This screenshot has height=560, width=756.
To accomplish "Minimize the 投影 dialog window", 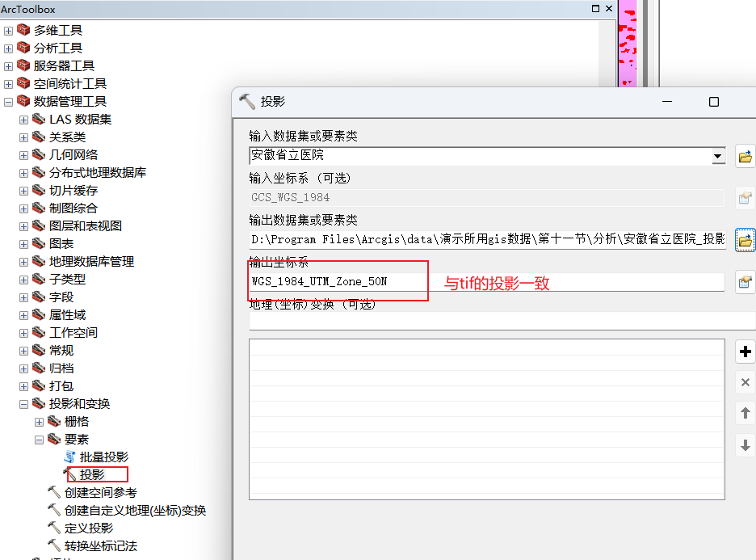I will tap(667, 102).
